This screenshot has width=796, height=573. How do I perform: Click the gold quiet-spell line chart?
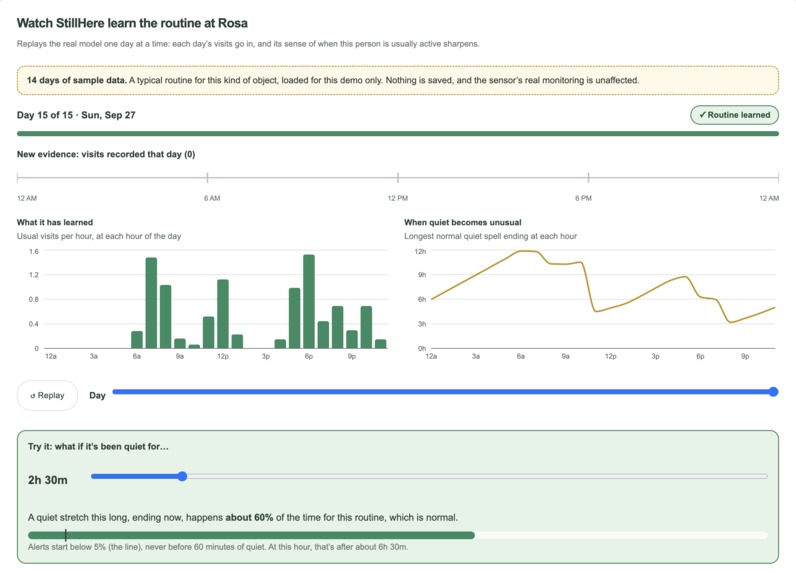click(603, 287)
